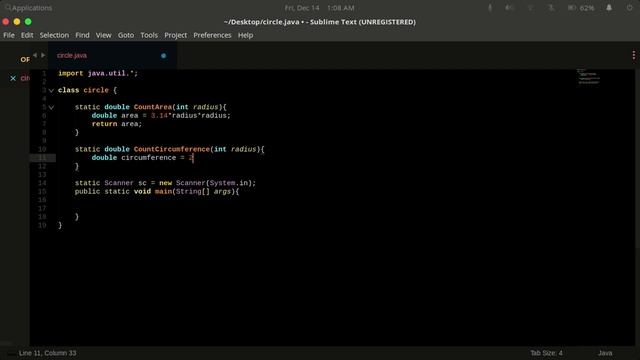
Task: Open the power session icon
Action: click(629, 8)
